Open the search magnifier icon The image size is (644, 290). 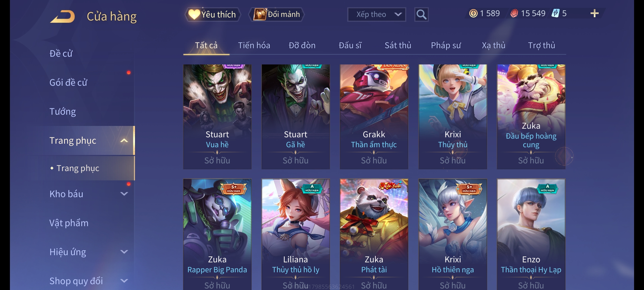(x=421, y=15)
